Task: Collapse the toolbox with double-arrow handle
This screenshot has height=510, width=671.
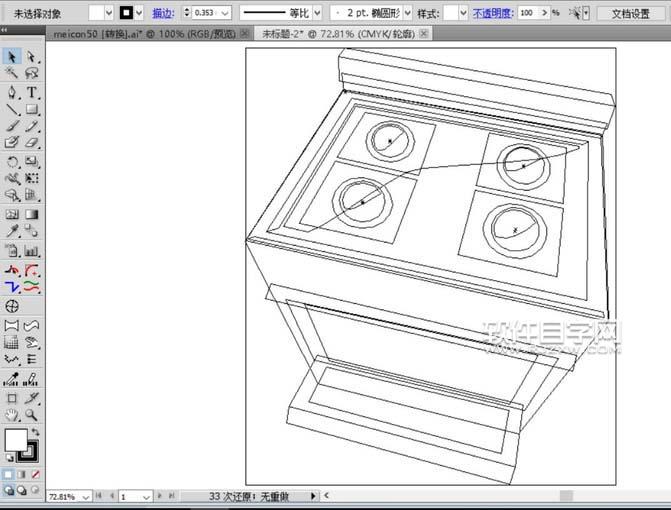Action: tap(4, 30)
